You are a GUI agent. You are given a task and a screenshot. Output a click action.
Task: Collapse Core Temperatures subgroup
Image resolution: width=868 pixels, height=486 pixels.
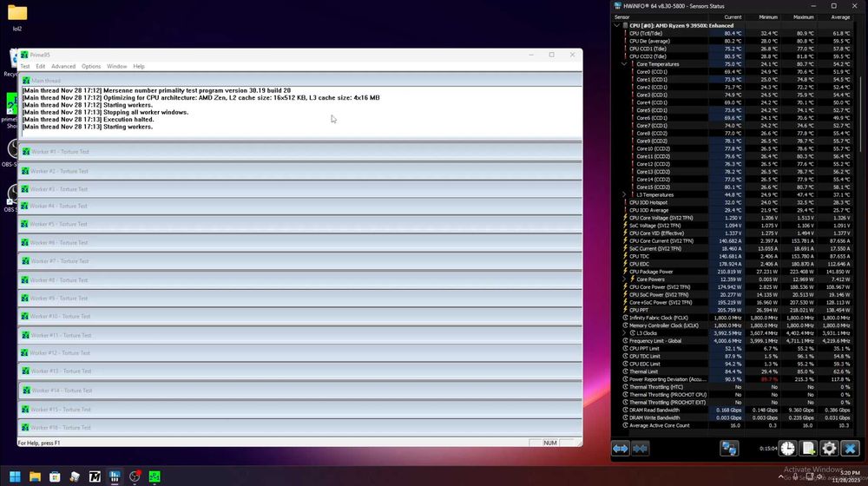[x=624, y=64]
